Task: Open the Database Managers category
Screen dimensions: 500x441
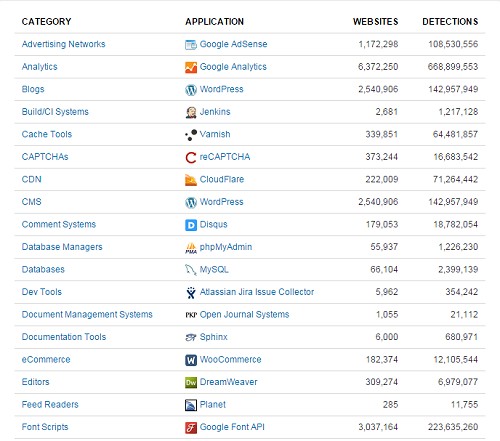Action: (x=62, y=247)
